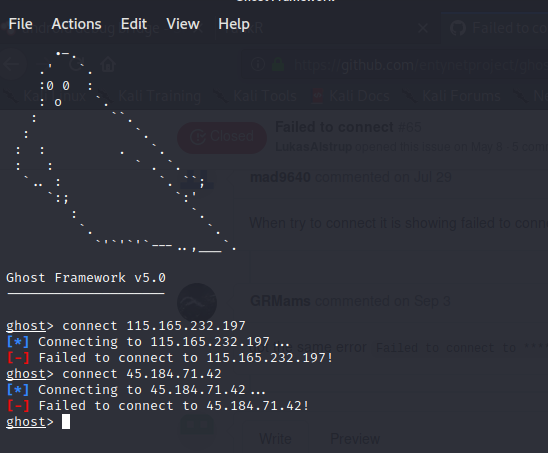The height and width of the screenshot is (453, 548).
Task: Close the browser tab with X icon
Action: (x=423, y=28)
